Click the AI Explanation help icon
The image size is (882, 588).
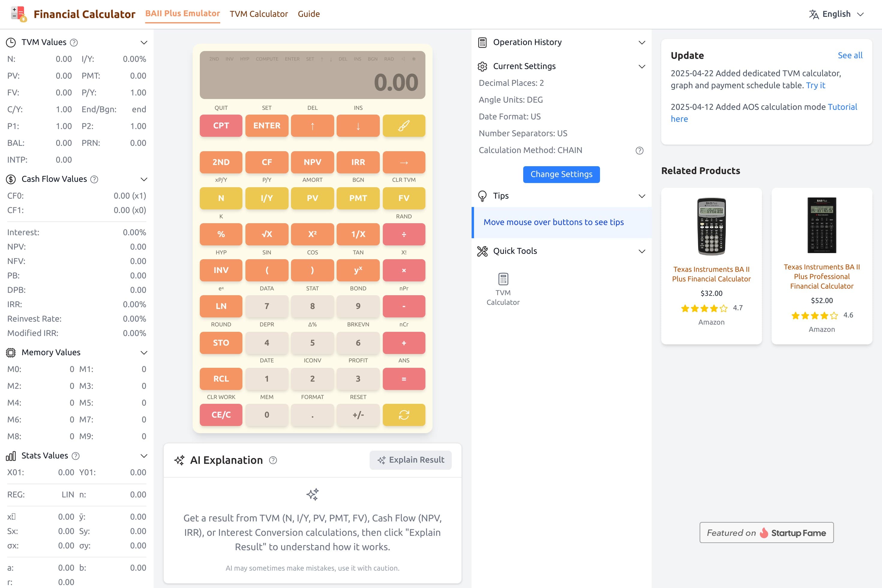coord(273,460)
